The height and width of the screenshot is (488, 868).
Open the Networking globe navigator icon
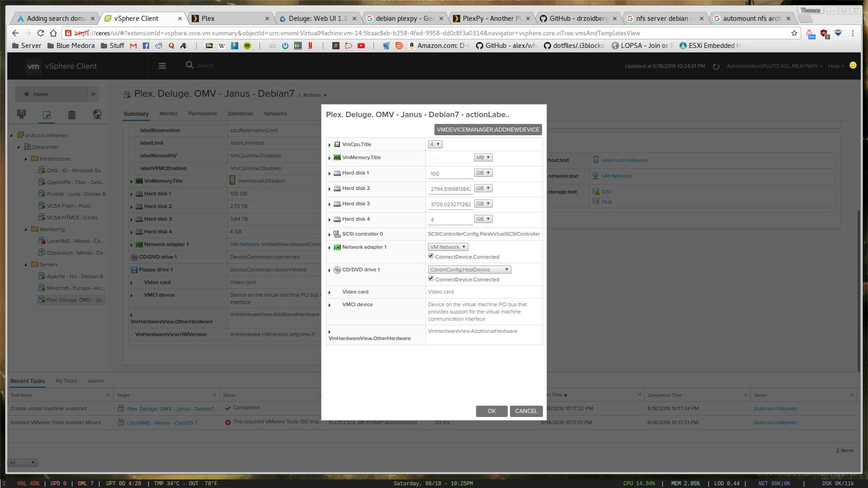(x=97, y=114)
